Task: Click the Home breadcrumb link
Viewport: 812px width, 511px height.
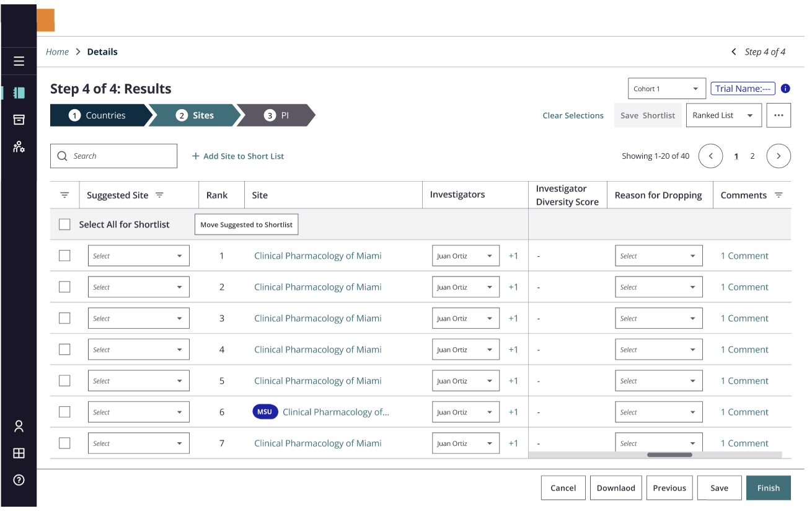Action: click(57, 52)
